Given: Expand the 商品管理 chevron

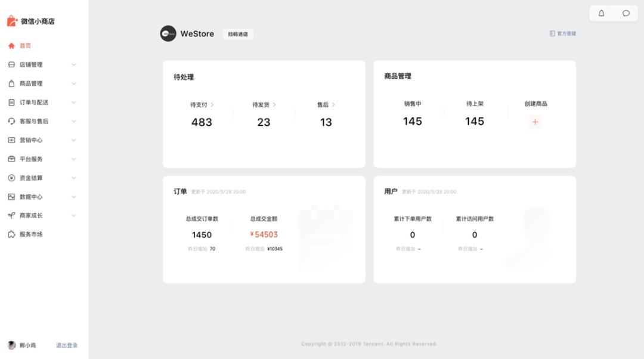Looking at the screenshot, I should (x=73, y=83).
